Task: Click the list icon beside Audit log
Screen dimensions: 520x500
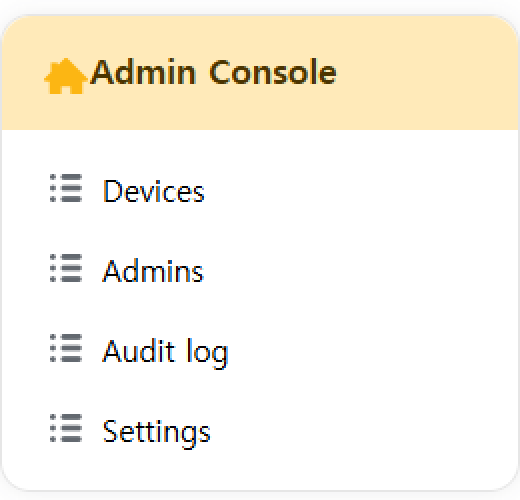Action: click(x=66, y=348)
